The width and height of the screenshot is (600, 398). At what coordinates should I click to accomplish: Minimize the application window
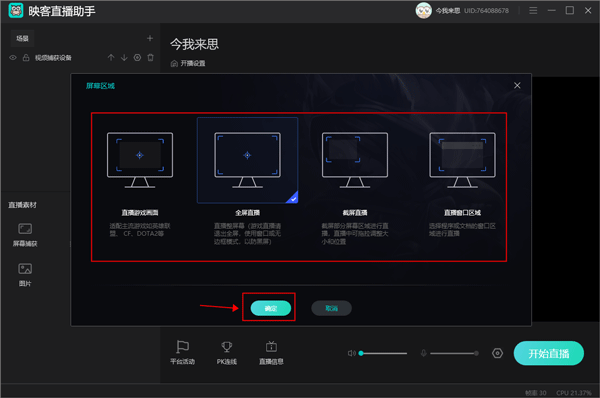pos(551,11)
